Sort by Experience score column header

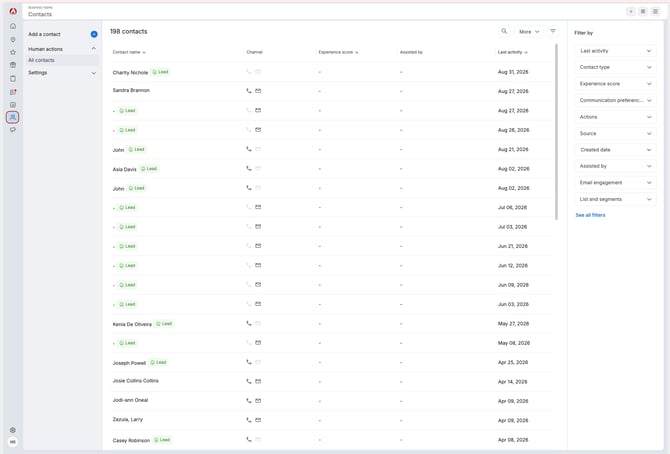338,52
